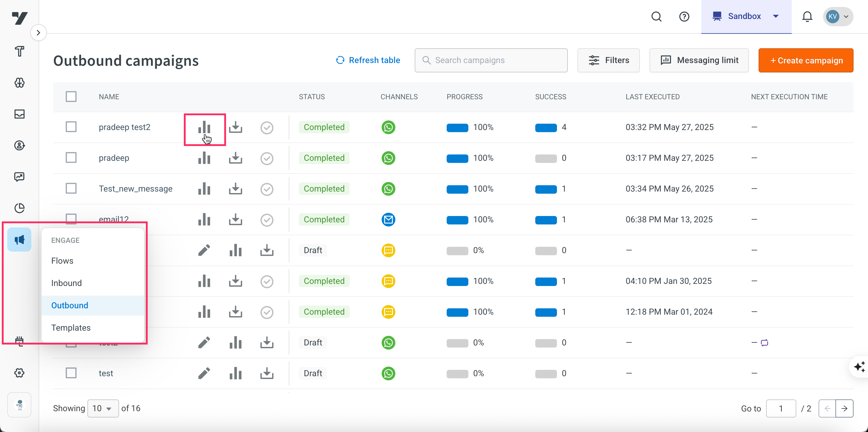This screenshot has height=432, width=868.
Task: Click the 12:18 PM Mar 01, 2024 timestamp
Action: coord(669,312)
